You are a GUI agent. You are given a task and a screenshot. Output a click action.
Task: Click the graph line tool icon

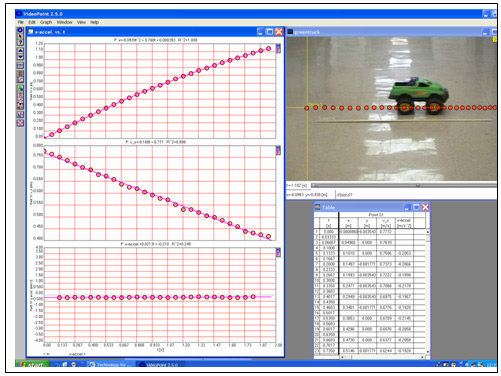coord(20,79)
